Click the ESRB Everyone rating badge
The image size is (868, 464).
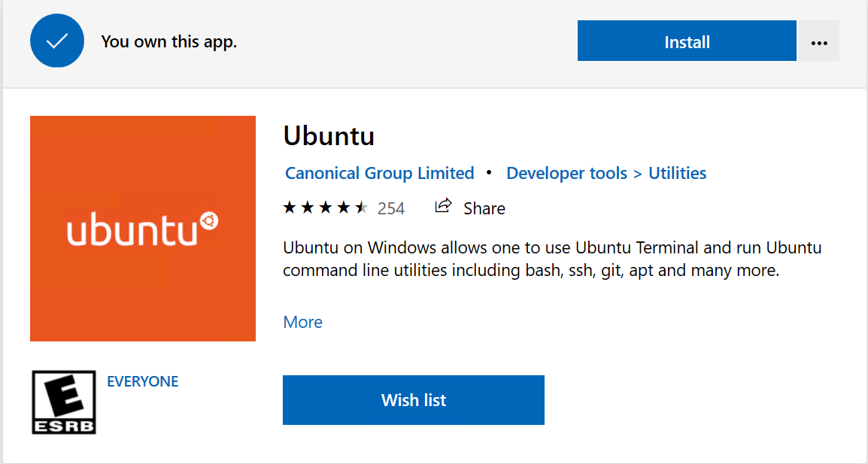(64, 402)
